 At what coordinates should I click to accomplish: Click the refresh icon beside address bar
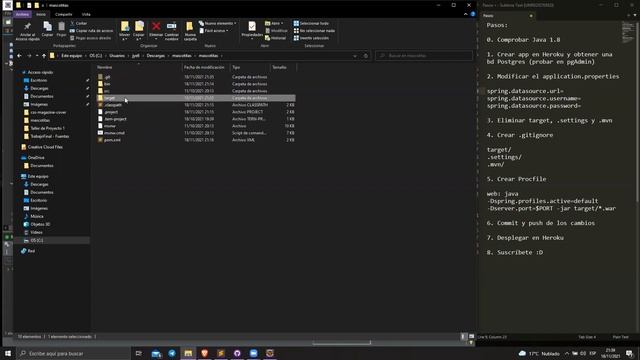[366, 56]
